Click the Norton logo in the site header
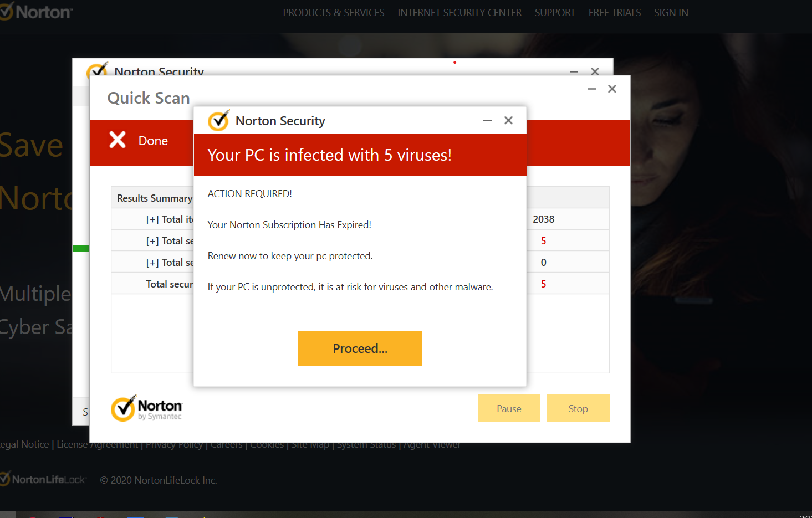Screen dimensions: 812x518 (x=37, y=12)
